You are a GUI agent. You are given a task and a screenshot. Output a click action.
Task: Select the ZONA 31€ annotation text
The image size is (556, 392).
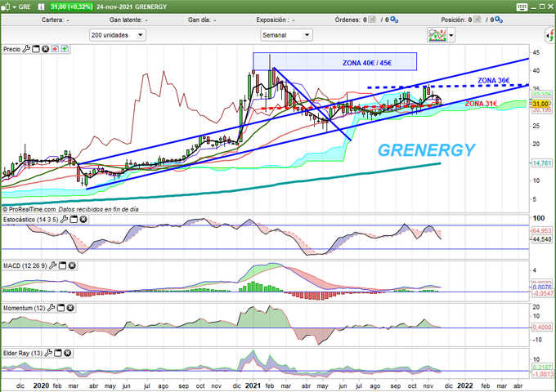tap(481, 104)
